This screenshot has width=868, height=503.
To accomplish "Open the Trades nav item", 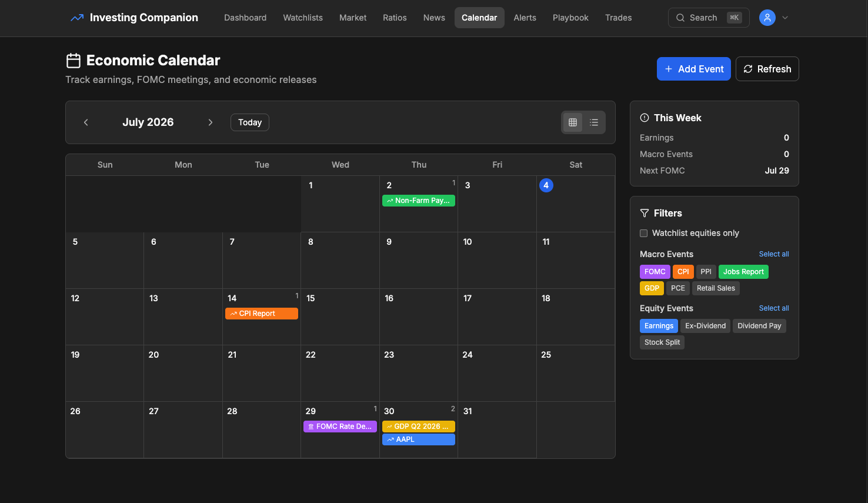I will click(x=619, y=18).
